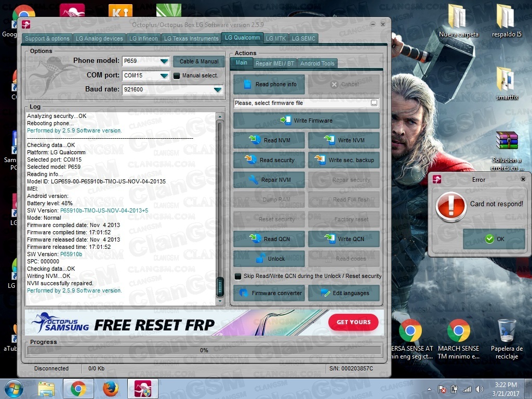Open the LG Texas Instruments tab
This screenshot has height=399, width=532.
pyautogui.click(x=191, y=38)
